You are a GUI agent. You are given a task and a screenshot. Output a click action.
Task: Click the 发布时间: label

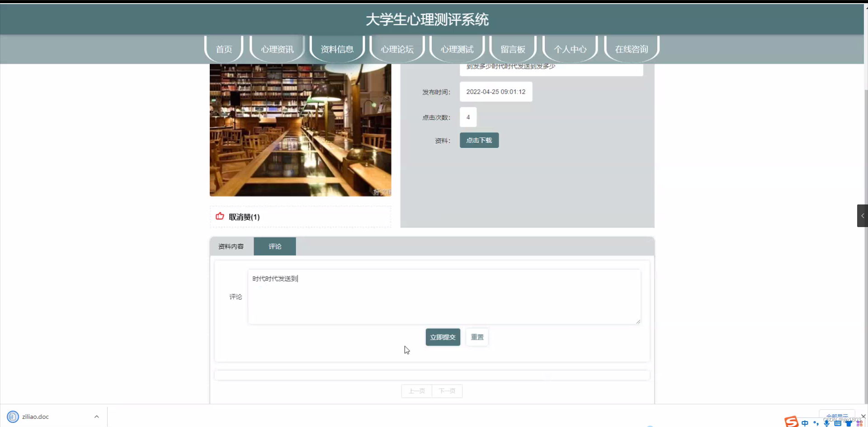coord(436,92)
